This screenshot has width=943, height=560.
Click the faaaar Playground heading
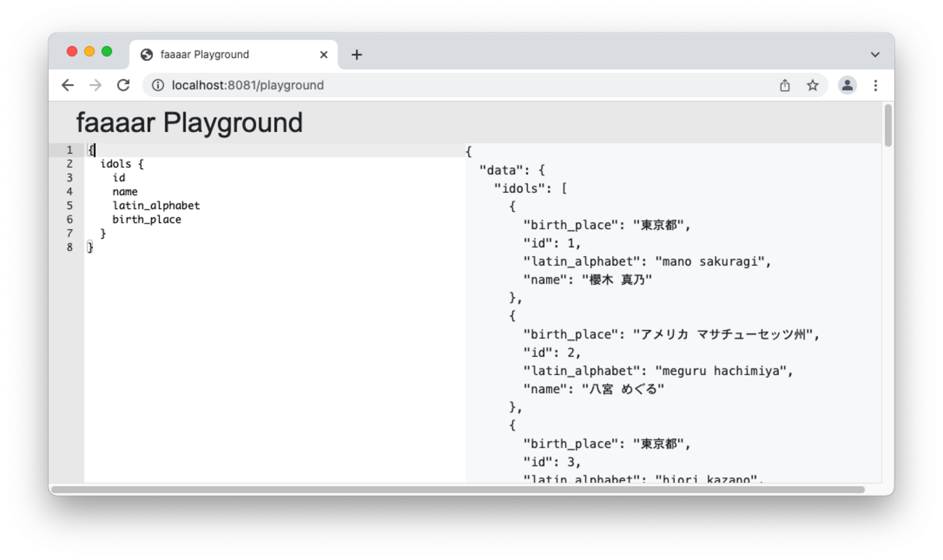(x=189, y=123)
